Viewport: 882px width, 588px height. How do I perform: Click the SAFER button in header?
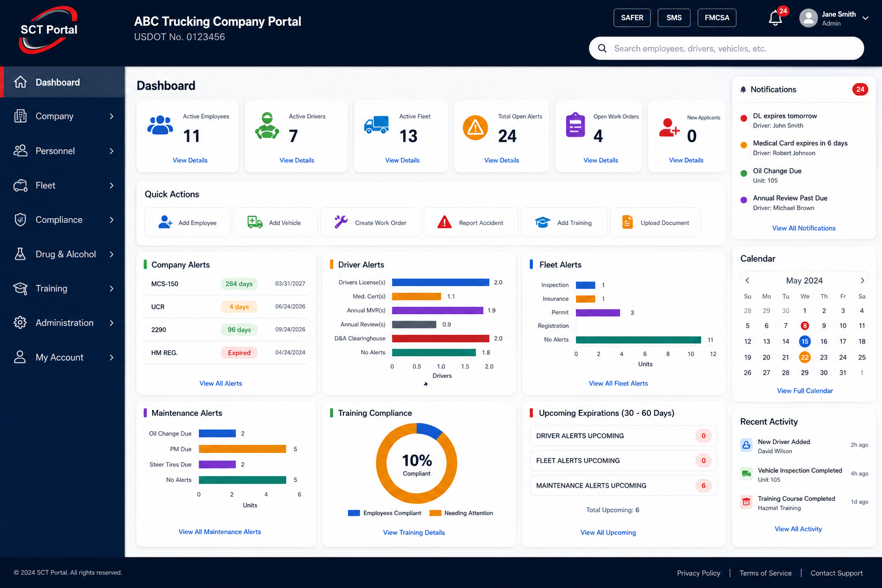pos(632,18)
